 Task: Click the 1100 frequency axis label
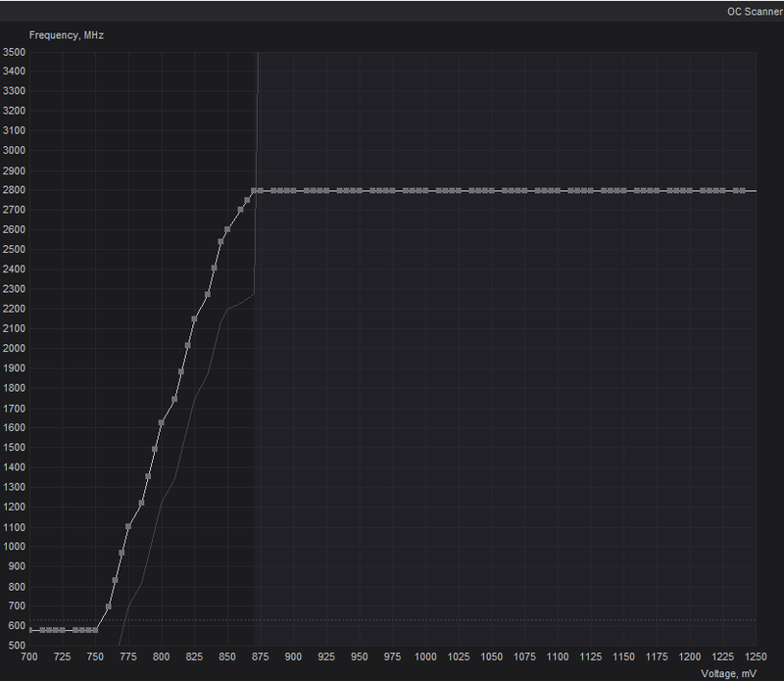pyautogui.click(x=14, y=527)
